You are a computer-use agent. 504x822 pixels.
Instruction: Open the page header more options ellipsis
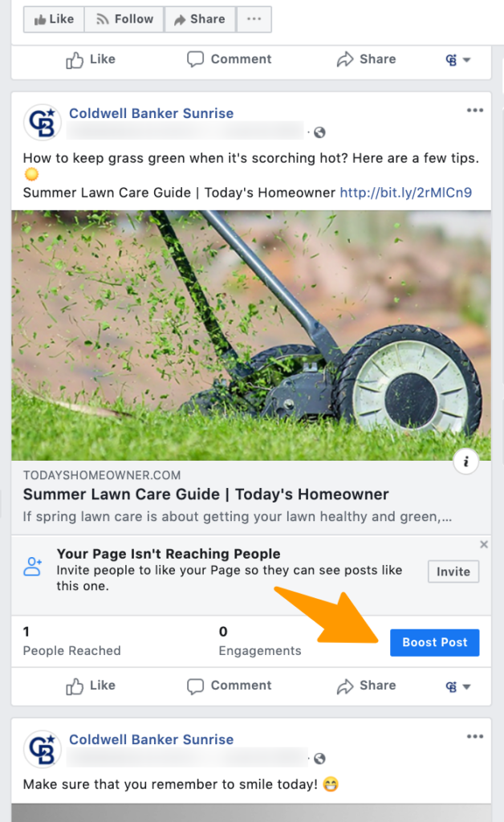click(254, 19)
